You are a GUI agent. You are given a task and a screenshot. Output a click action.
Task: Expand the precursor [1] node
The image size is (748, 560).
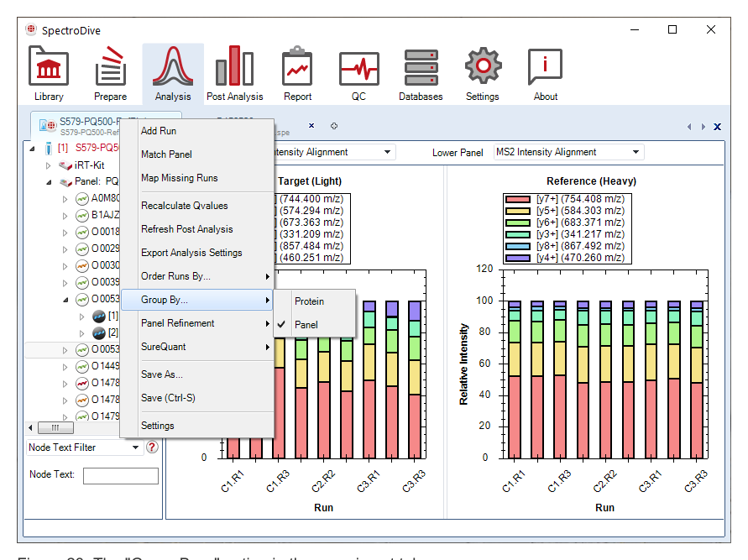click(81, 317)
